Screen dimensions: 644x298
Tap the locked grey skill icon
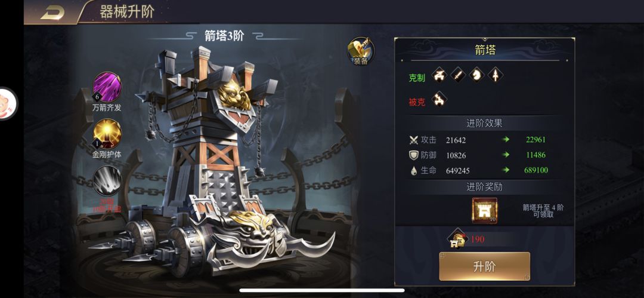107,181
